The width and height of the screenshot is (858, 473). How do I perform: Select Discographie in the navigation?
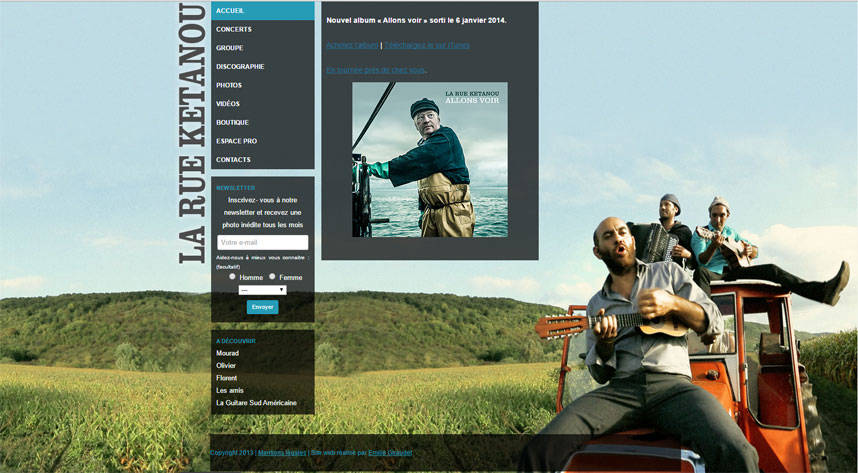[263, 66]
